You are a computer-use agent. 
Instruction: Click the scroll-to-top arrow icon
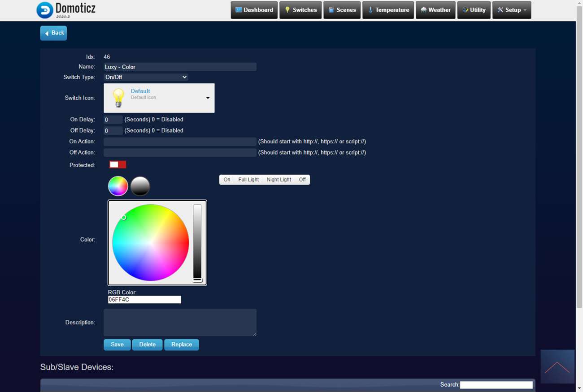click(557, 366)
